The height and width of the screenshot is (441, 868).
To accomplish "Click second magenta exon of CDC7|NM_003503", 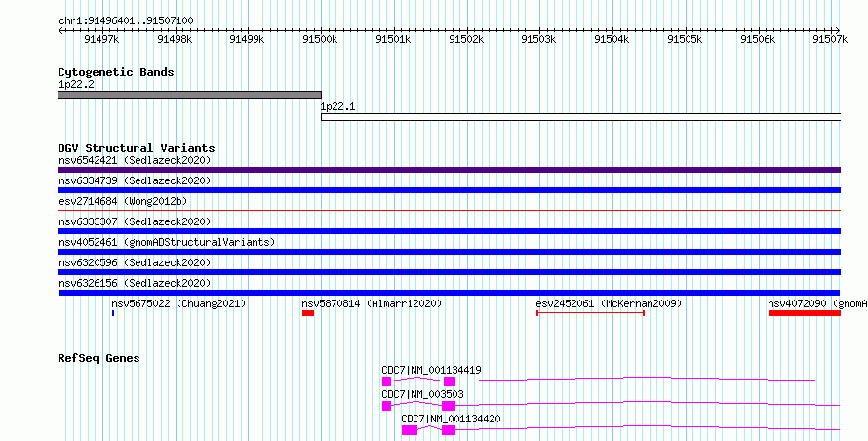I will [449, 406].
